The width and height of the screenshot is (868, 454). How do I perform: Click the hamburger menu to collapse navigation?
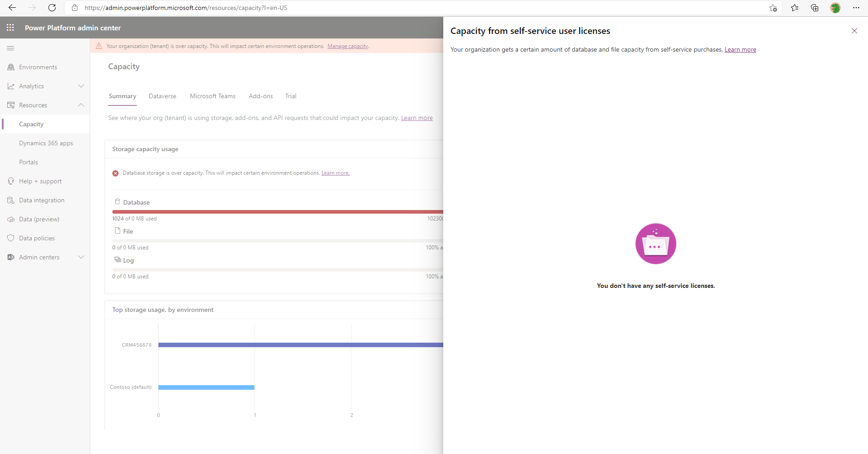tap(10, 48)
